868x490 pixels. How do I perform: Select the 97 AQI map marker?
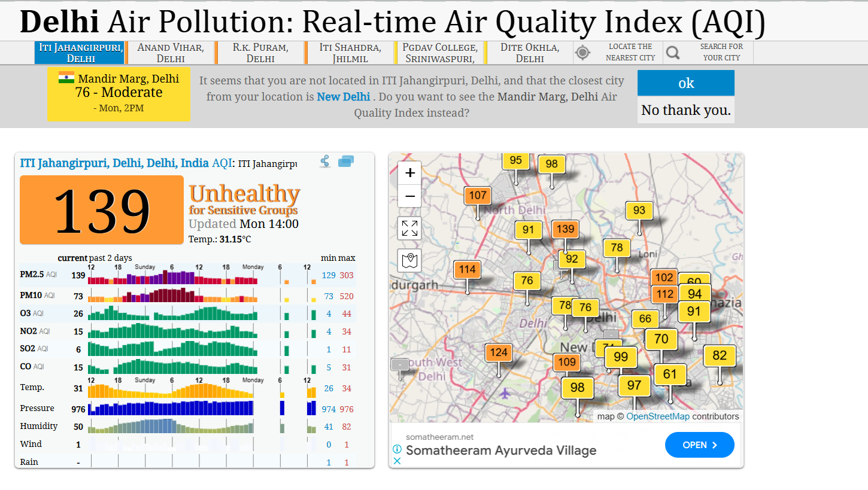[634, 386]
